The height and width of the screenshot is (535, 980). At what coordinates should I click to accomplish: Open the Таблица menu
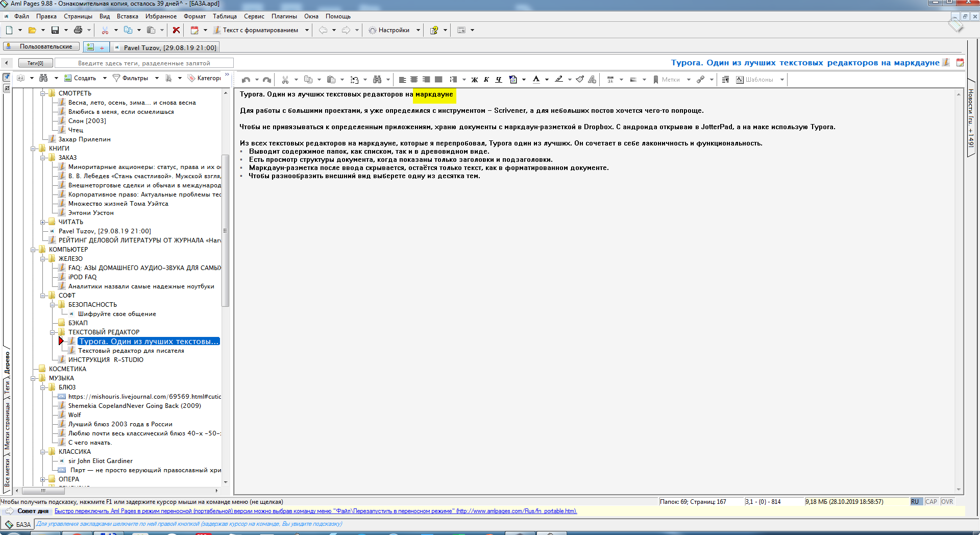pyautogui.click(x=225, y=16)
